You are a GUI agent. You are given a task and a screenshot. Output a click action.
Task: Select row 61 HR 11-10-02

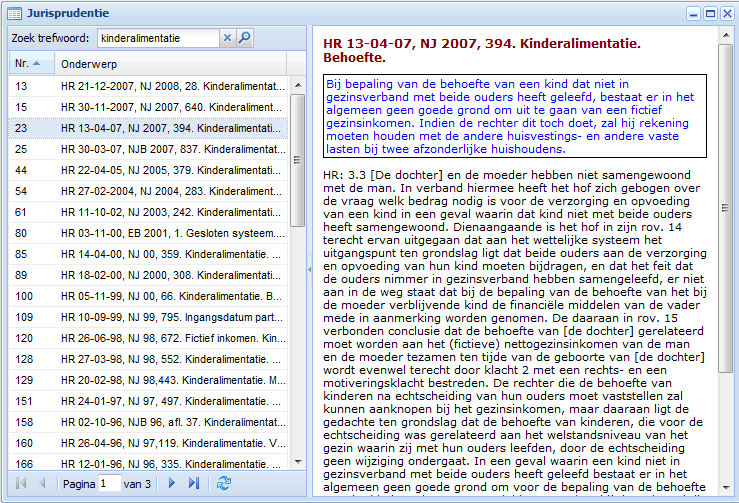pos(148,212)
